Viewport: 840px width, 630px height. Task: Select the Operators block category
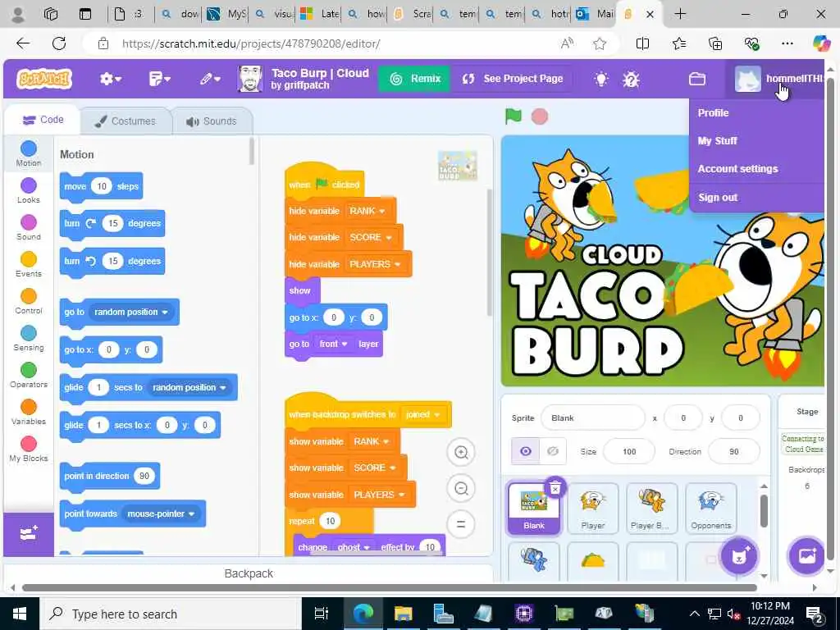[29, 376]
